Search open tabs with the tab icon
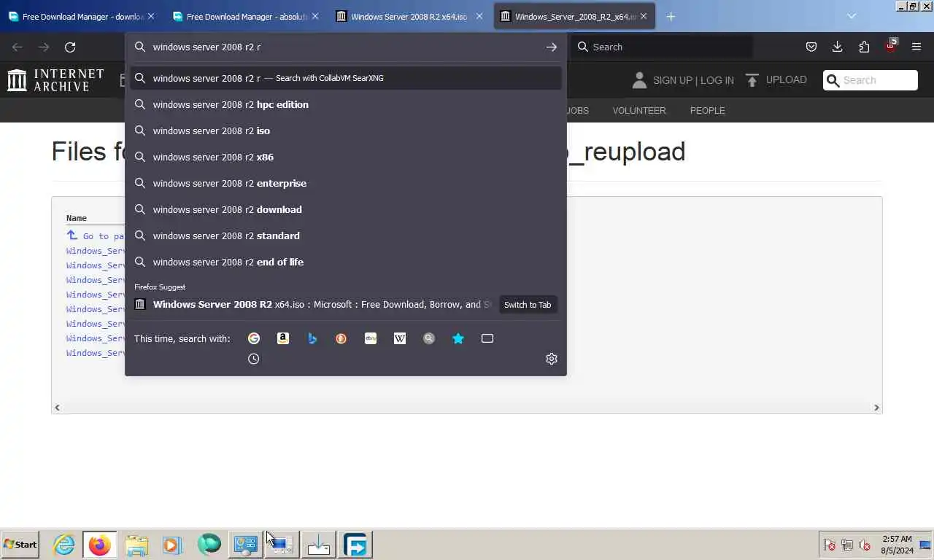The width and height of the screenshot is (934, 560). pyautogui.click(x=487, y=338)
